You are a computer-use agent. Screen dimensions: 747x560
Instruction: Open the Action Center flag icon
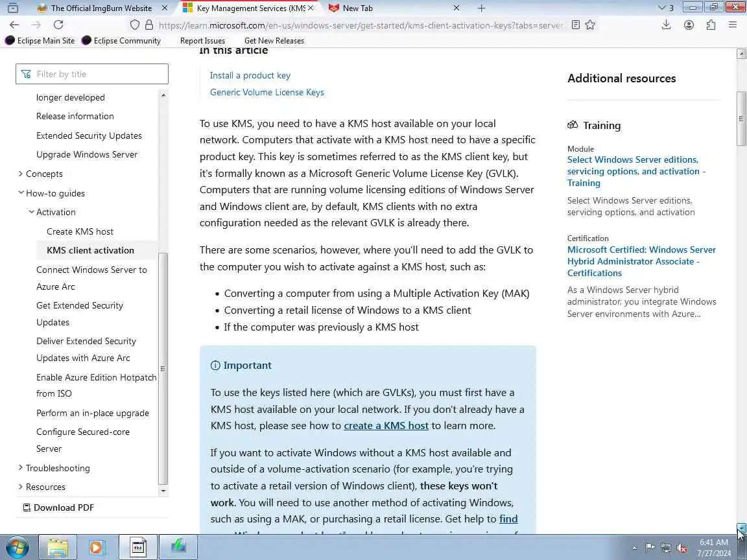(649, 548)
